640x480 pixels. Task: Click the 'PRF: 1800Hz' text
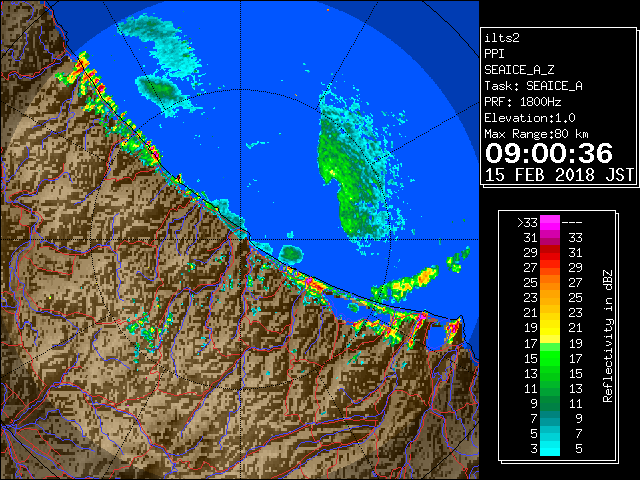(523, 102)
